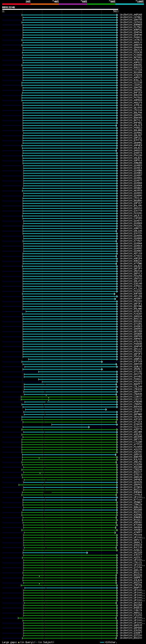
Task: Open UniRef100_Q6P688 entry
Action: click(x=131, y=628)
